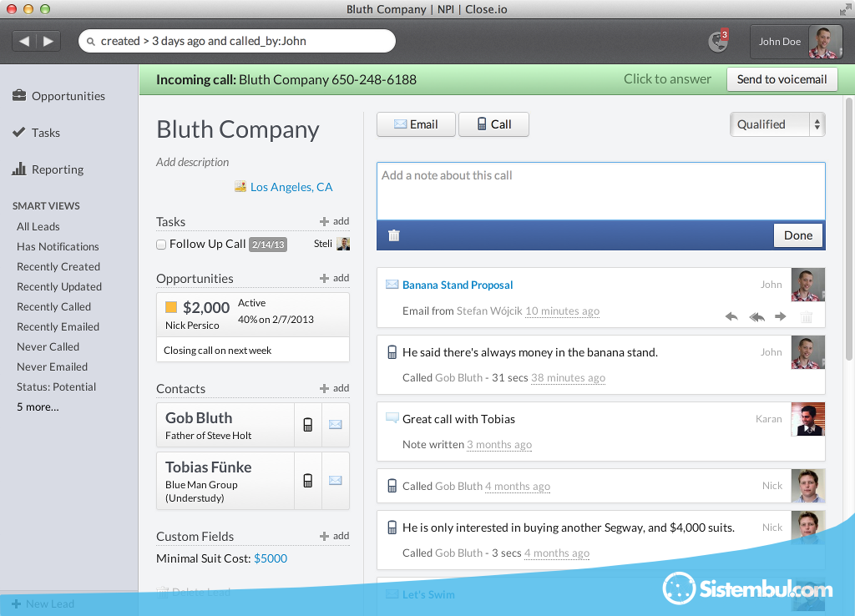Reply all to the Banana Stand Proposal email

[756, 316]
